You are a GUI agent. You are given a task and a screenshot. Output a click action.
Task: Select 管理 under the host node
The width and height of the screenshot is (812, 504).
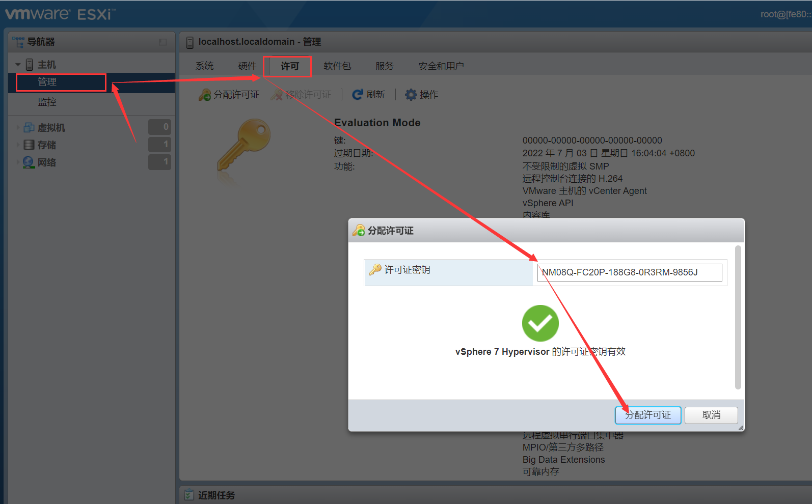92,82
